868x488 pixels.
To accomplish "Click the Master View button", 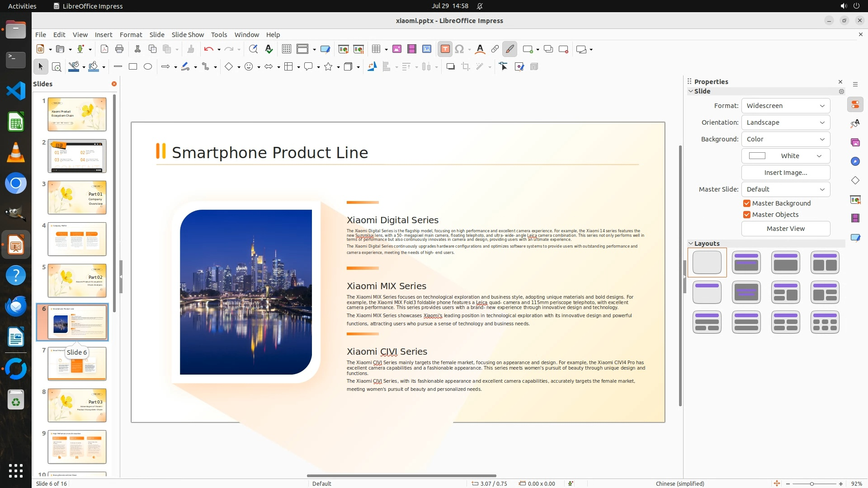I will (785, 229).
